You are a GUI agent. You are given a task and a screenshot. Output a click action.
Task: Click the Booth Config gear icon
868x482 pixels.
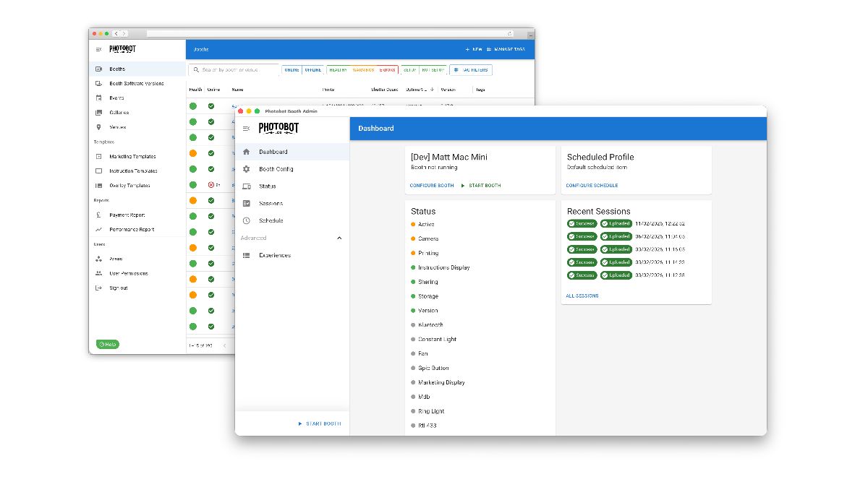pyautogui.click(x=247, y=169)
